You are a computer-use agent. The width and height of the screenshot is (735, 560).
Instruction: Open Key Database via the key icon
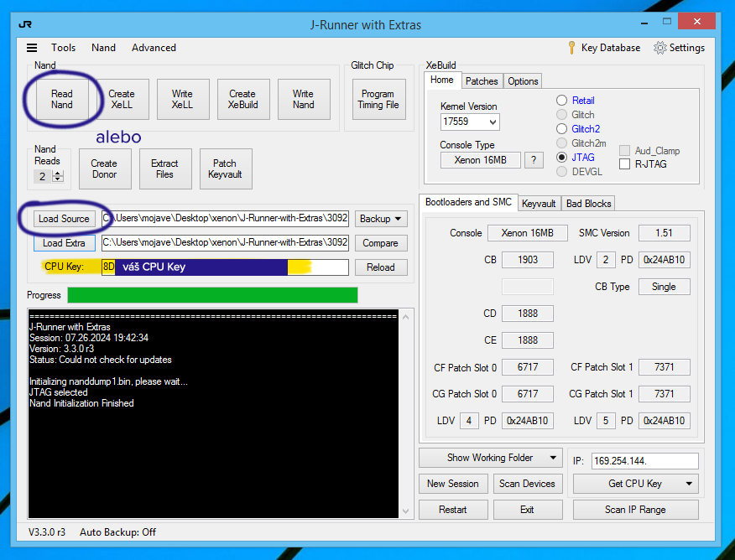pyautogui.click(x=571, y=48)
